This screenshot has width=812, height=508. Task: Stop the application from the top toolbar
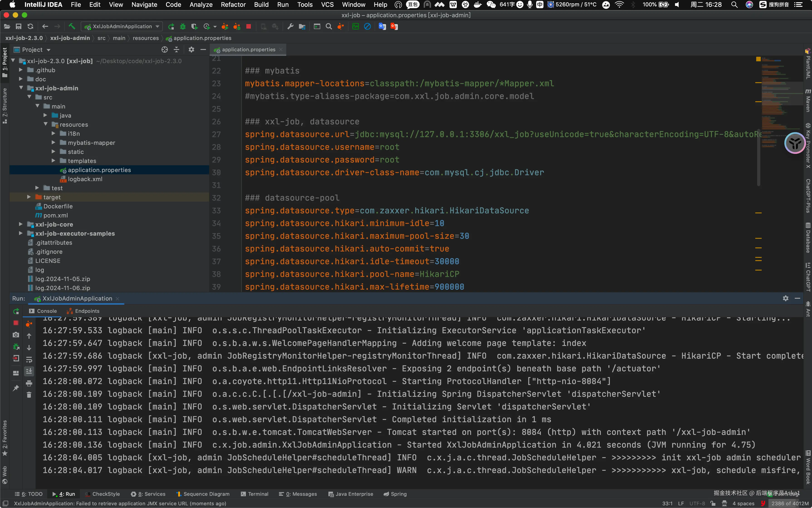pyautogui.click(x=248, y=26)
